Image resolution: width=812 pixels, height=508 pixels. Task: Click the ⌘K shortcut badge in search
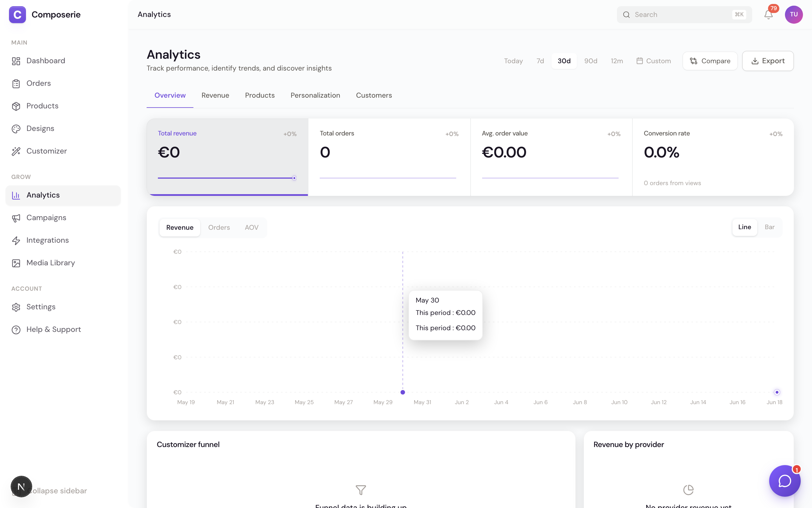coord(739,14)
